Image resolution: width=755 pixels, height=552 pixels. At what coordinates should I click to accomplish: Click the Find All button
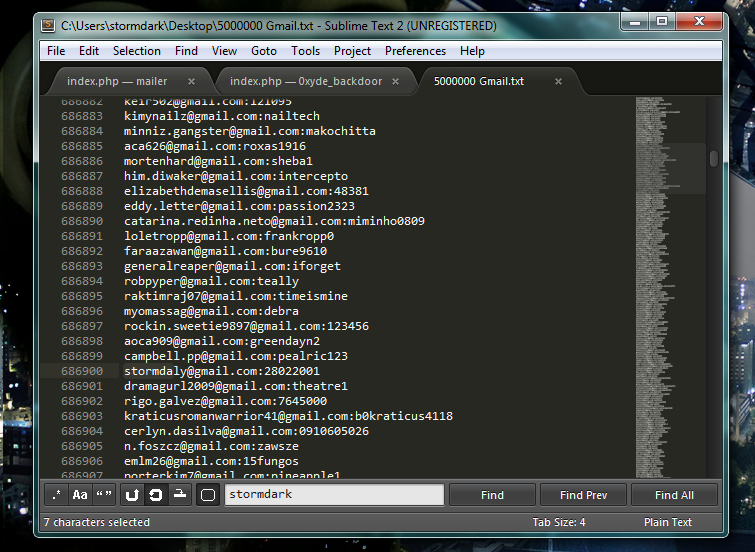pos(674,495)
